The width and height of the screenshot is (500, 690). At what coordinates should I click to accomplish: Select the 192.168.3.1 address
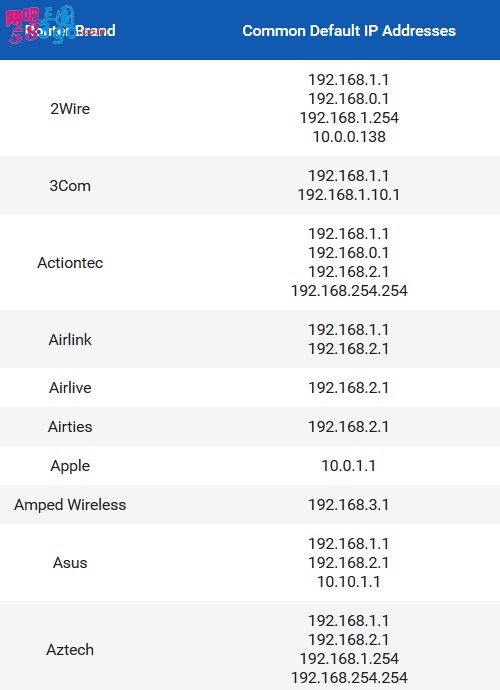[x=349, y=504]
